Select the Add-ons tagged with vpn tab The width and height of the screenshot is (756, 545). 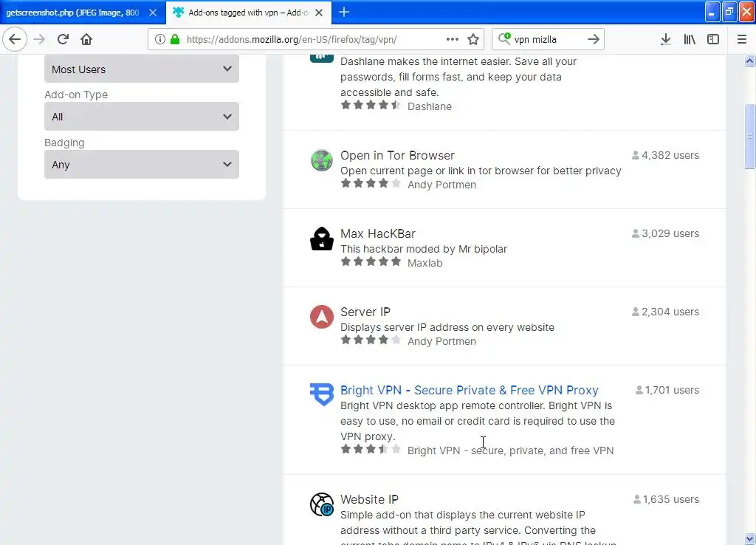pos(248,13)
